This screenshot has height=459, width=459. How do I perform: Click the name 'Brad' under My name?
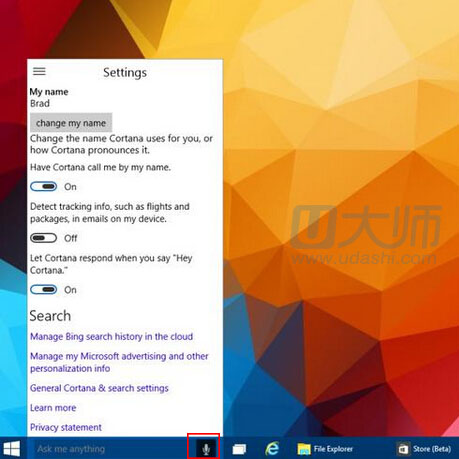pyautogui.click(x=40, y=103)
